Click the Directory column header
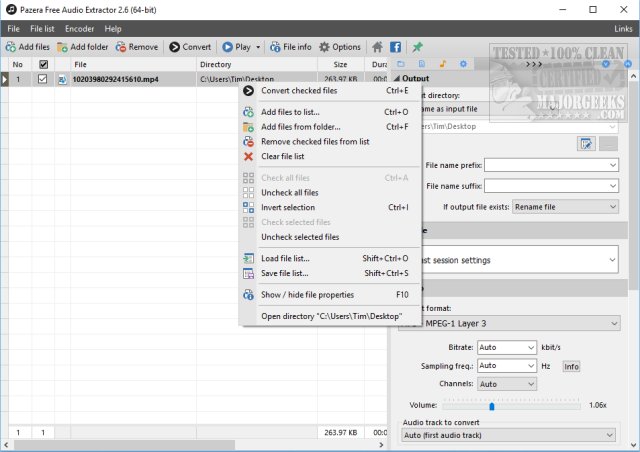This screenshot has width=640, height=452. (x=257, y=65)
